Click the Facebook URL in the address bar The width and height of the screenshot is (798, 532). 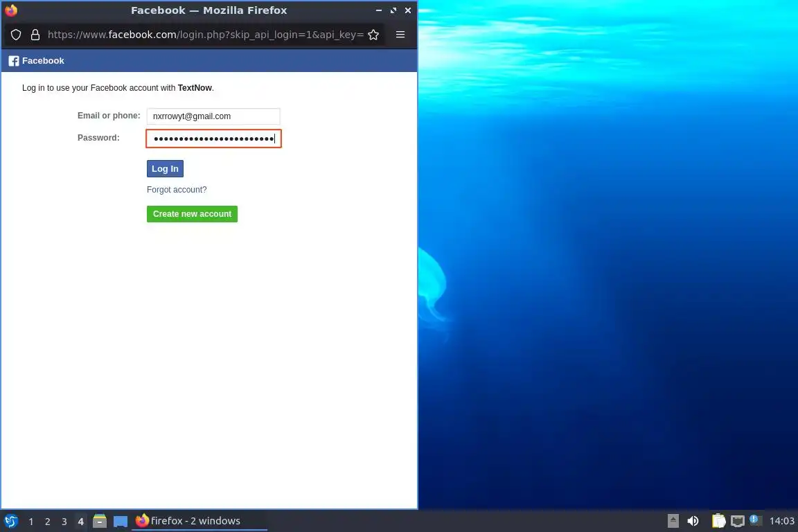[x=206, y=35]
